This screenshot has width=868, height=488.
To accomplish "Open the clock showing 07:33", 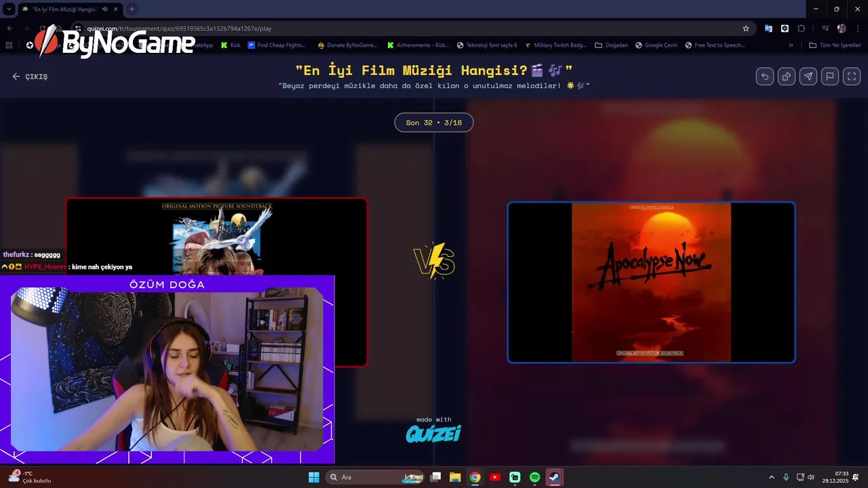I will [835, 477].
